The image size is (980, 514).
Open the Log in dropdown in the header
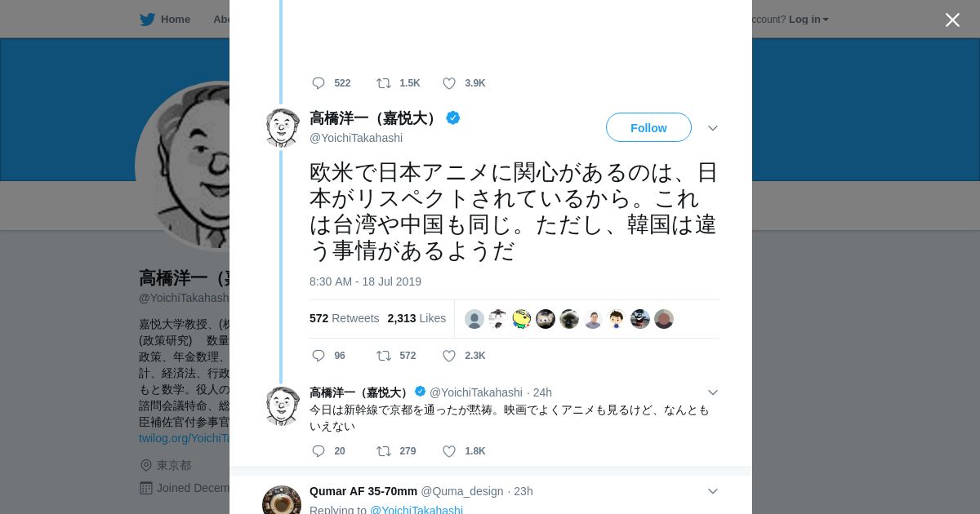click(808, 19)
